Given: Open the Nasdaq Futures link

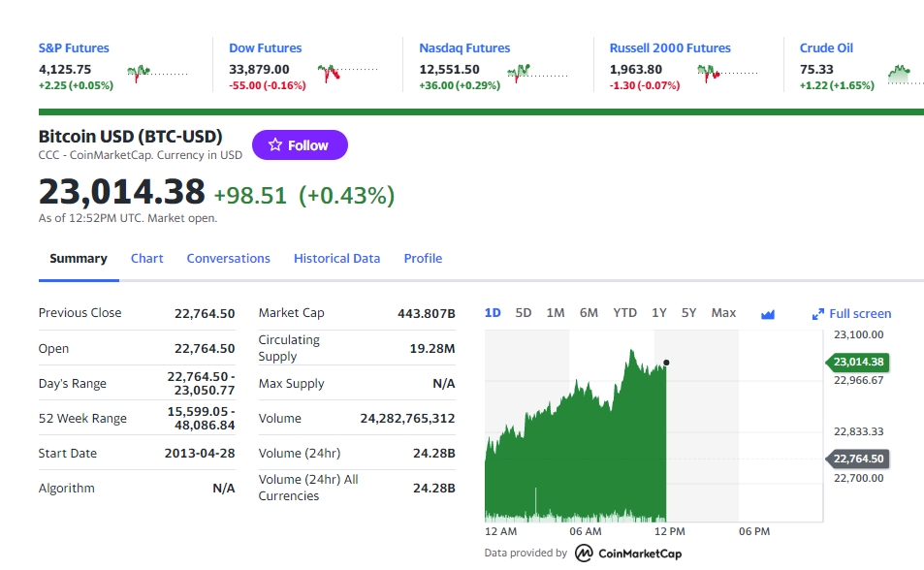Looking at the screenshot, I should click(x=464, y=47).
